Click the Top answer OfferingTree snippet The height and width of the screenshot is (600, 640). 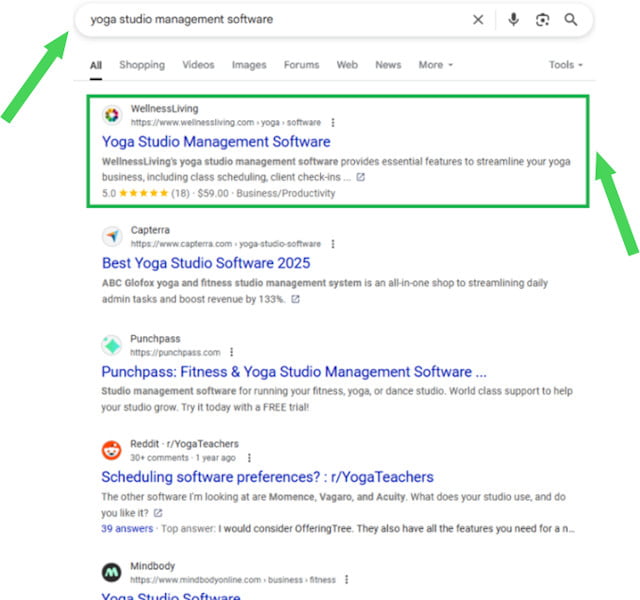tap(368, 529)
